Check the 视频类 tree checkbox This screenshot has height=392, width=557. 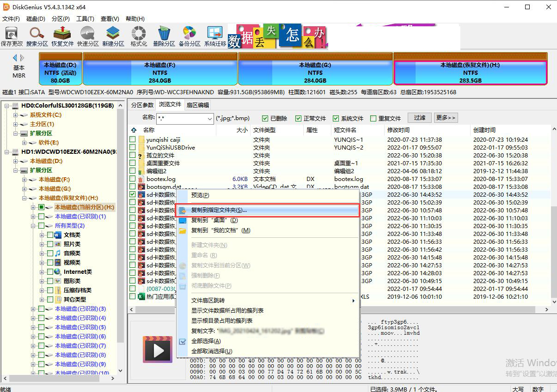click(x=50, y=263)
